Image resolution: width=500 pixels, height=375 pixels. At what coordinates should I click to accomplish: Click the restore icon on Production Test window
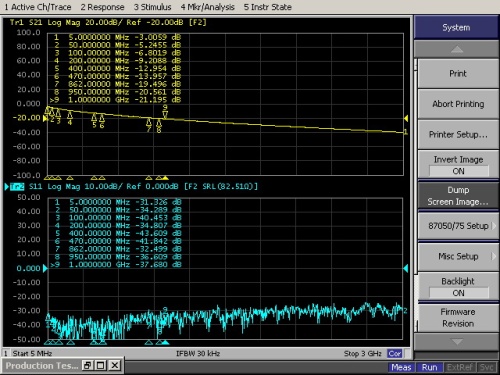[x=87, y=365]
